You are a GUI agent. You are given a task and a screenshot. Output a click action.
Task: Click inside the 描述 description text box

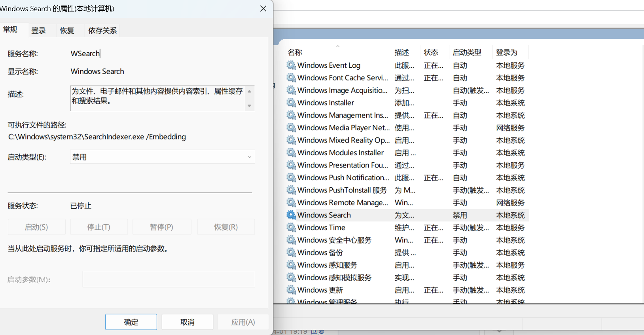point(158,98)
